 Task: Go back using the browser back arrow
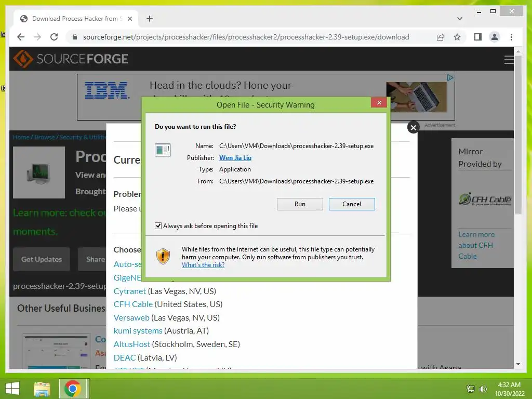click(21, 37)
